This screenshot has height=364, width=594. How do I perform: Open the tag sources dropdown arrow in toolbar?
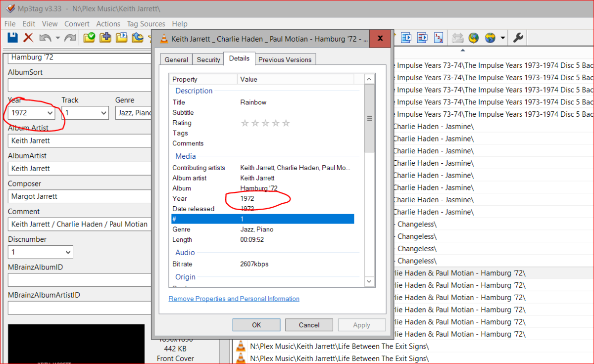pos(503,38)
